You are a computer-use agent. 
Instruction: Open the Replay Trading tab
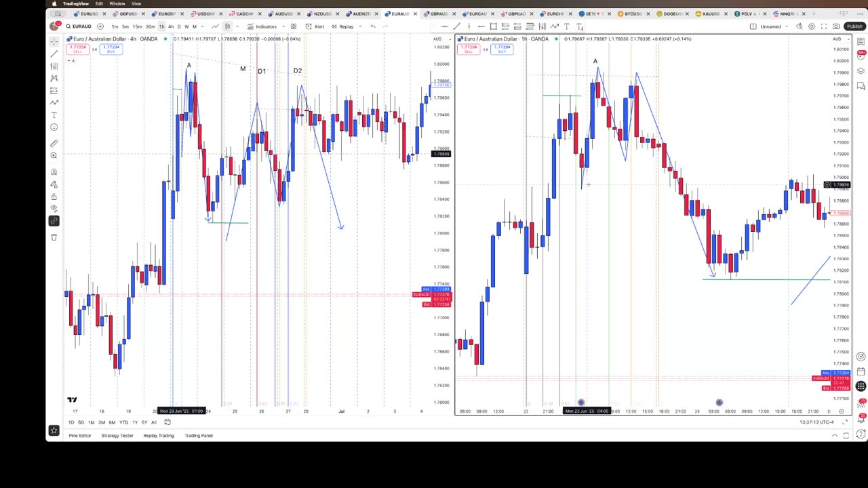tap(159, 436)
